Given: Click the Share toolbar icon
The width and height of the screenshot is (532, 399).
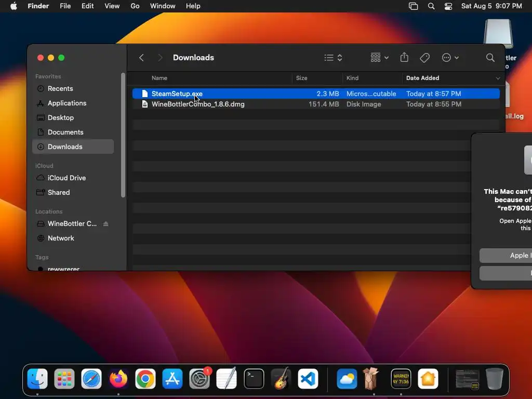Looking at the screenshot, I should pos(404,57).
